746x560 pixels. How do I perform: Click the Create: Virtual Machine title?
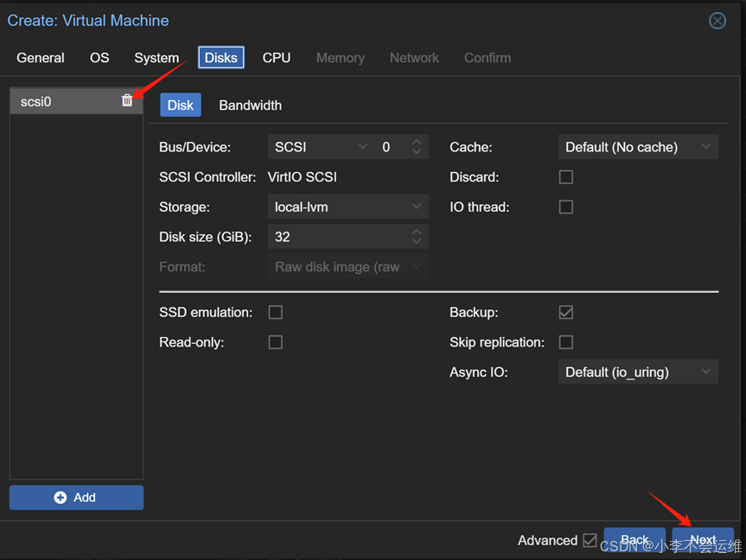[x=88, y=21]
